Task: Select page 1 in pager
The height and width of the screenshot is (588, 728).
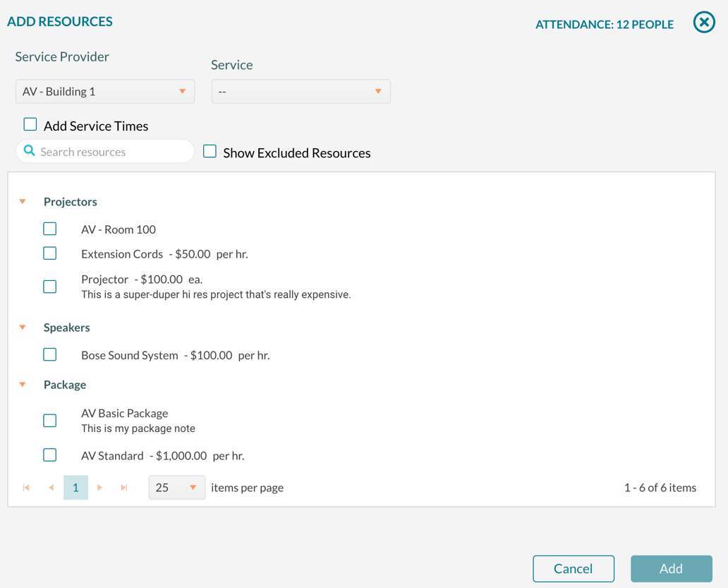Action: click(75, 487)
